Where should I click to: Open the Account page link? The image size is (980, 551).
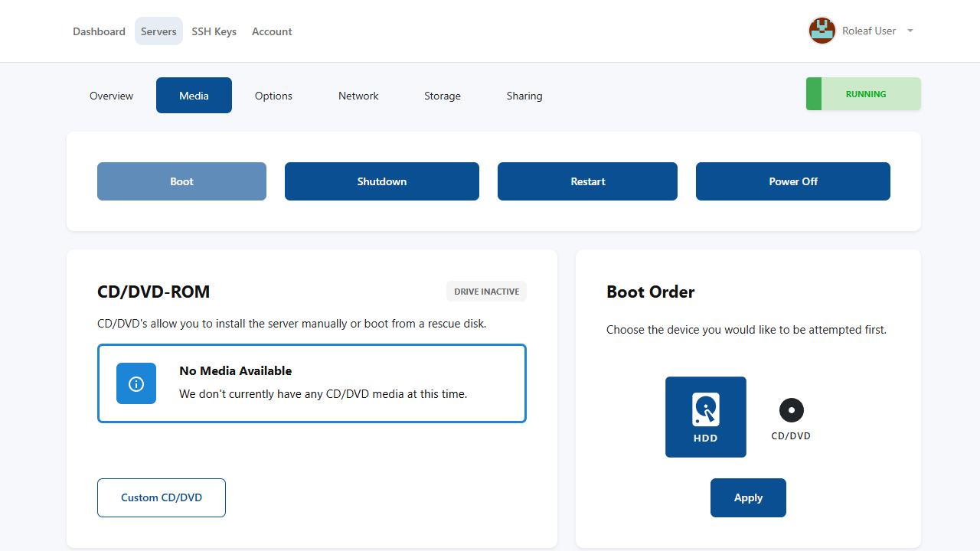coord(272,31)
